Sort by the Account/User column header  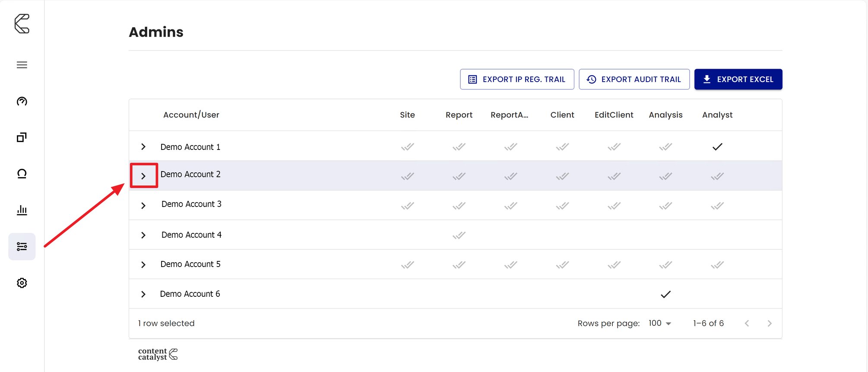tap(191, 115)
